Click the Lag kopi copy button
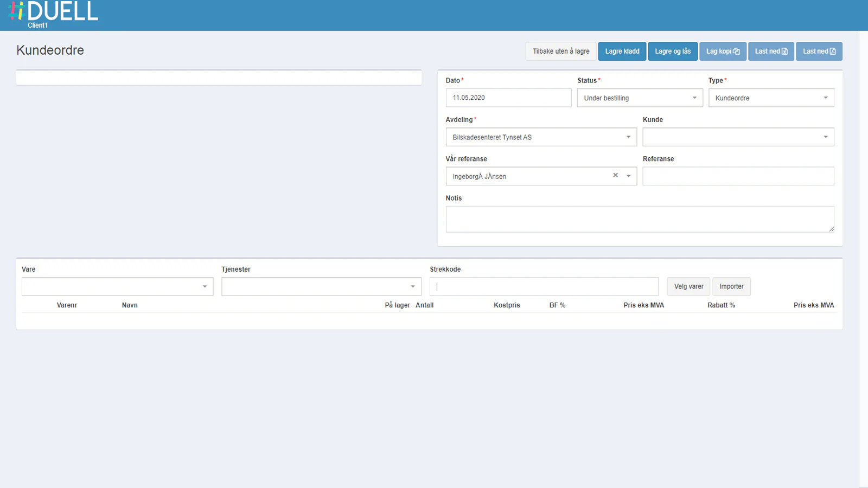868x488 pixels. pos(723,52)
